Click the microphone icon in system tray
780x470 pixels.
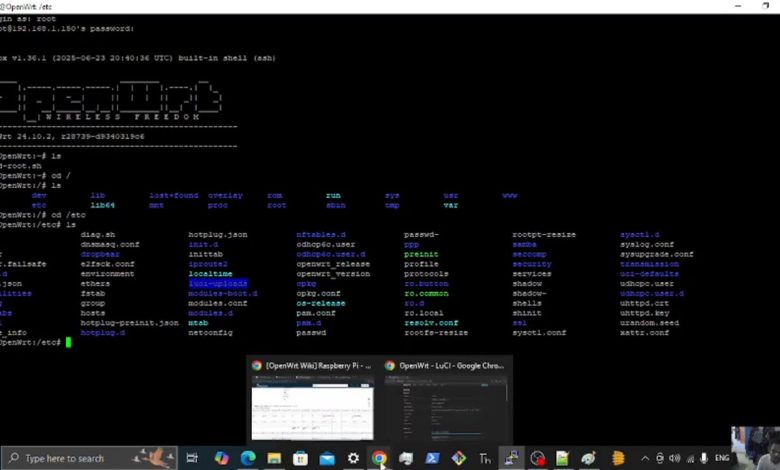coord(703,459)
